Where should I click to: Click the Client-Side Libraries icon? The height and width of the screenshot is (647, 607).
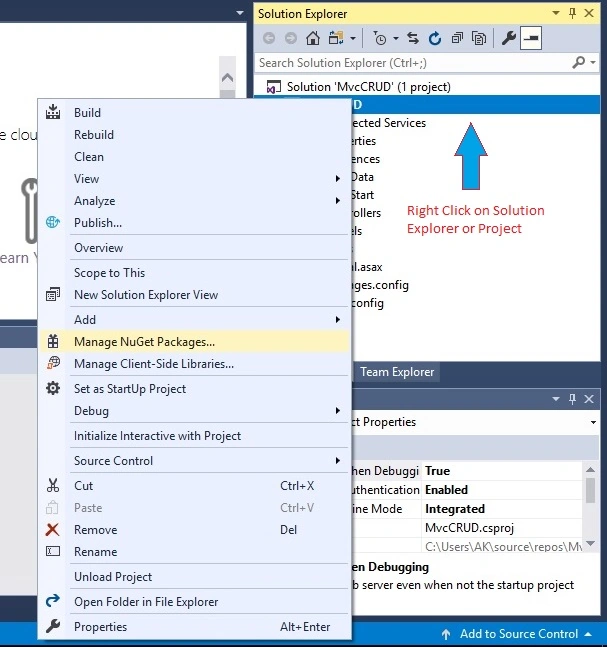(53, 363)
